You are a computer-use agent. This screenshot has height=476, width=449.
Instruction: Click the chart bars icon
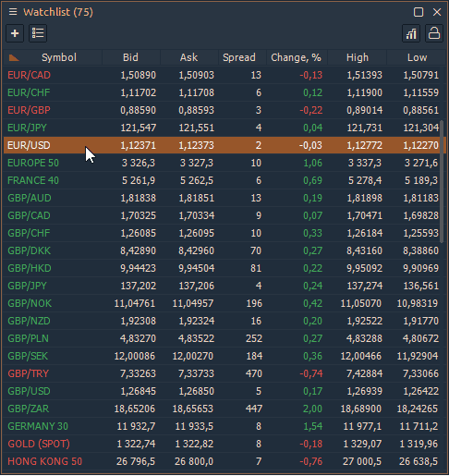(411, 33)
